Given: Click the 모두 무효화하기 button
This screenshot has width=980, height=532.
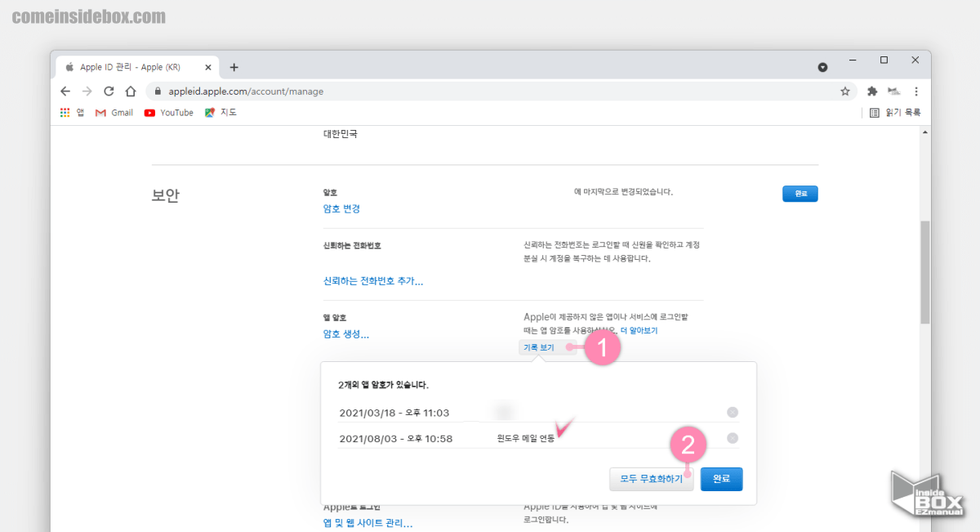Looking at the screenshot, I should click(x=651, y=479).
